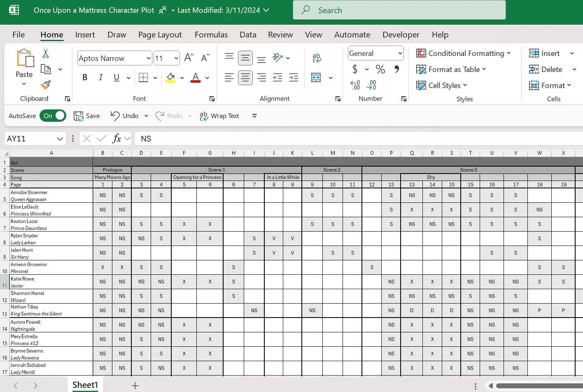Decrease font size with small A
This screenshot has width=583, height=392.
click(205, 58)
